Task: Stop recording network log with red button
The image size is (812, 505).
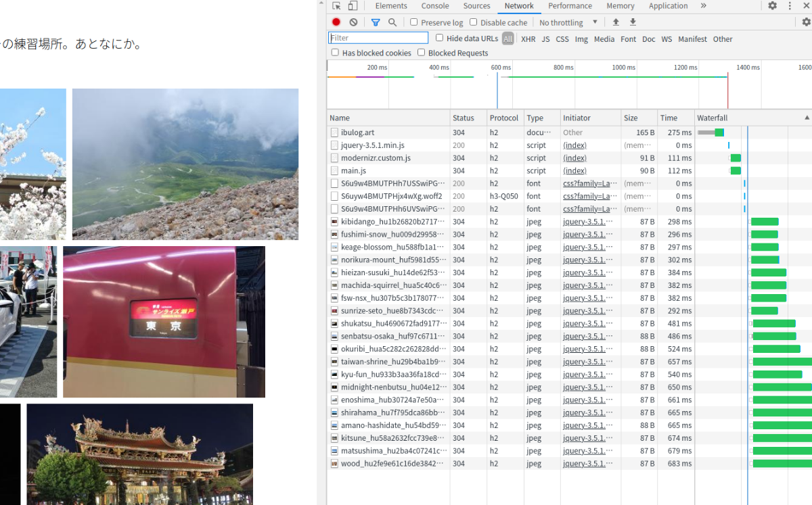Action: (336, 22)
